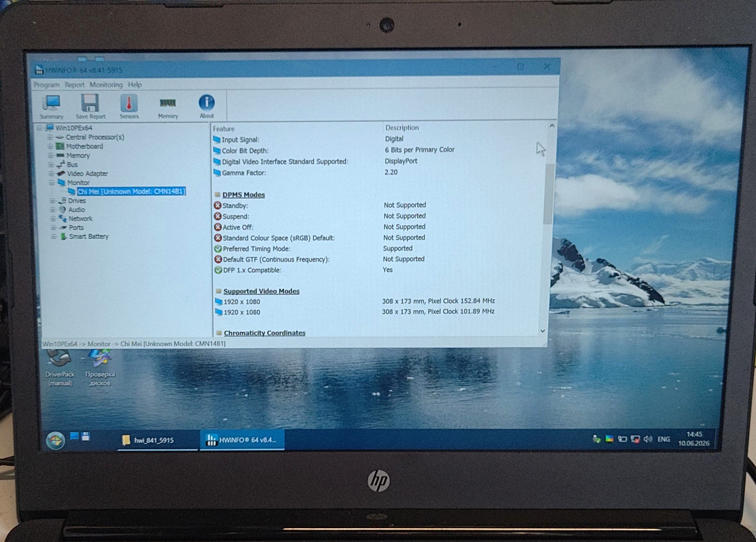
Task: Expand the Drives tree node
Action: (x=53, y=200)
